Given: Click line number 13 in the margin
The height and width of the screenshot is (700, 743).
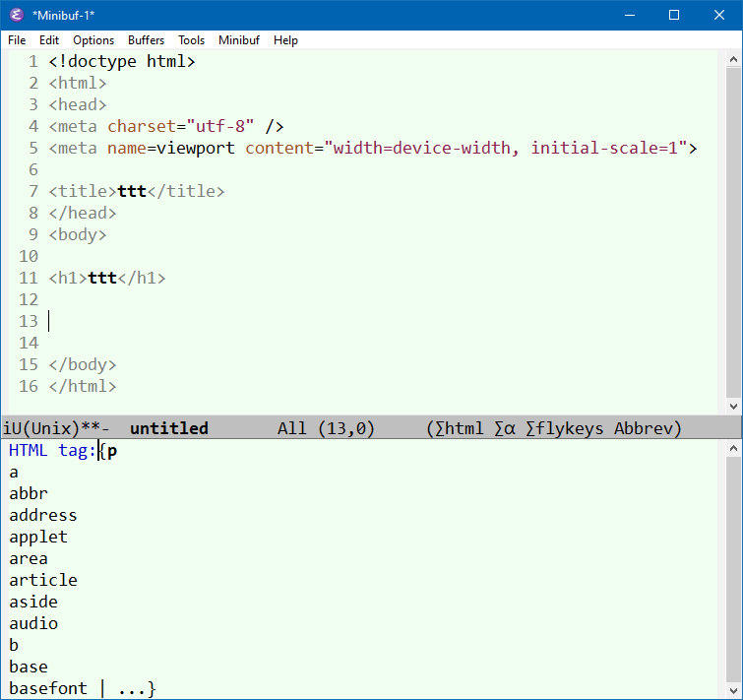Looking at the screenshot, I should click(29, 321).
